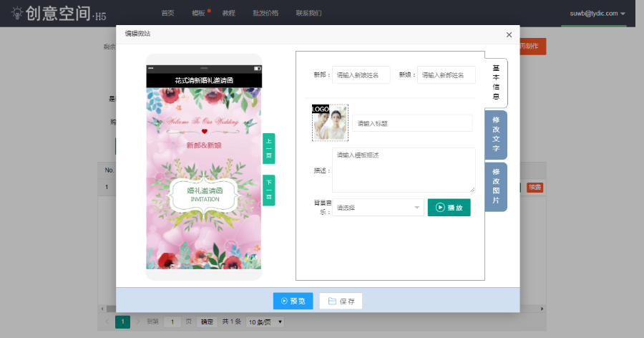644x338 pixels.
Task: Click the 保存 save button
Action: pyautogui.click(x=341, y=301)
